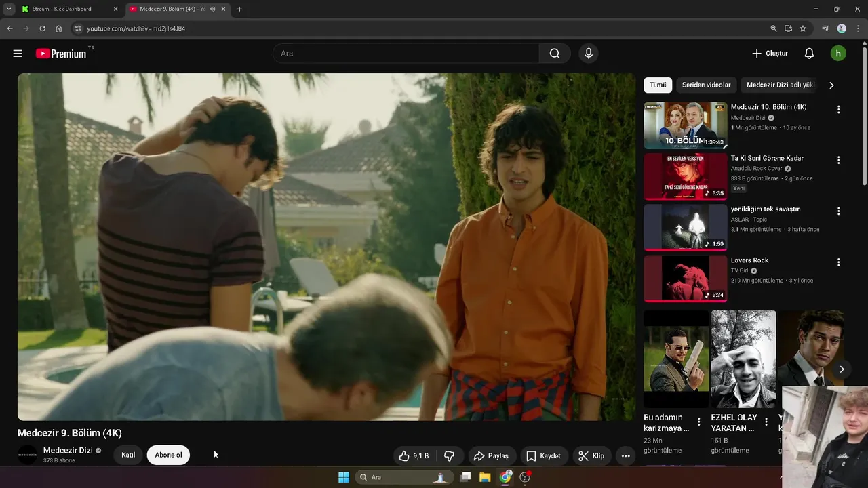Bookmark this page with the star icon

click(x=803, y=28)
